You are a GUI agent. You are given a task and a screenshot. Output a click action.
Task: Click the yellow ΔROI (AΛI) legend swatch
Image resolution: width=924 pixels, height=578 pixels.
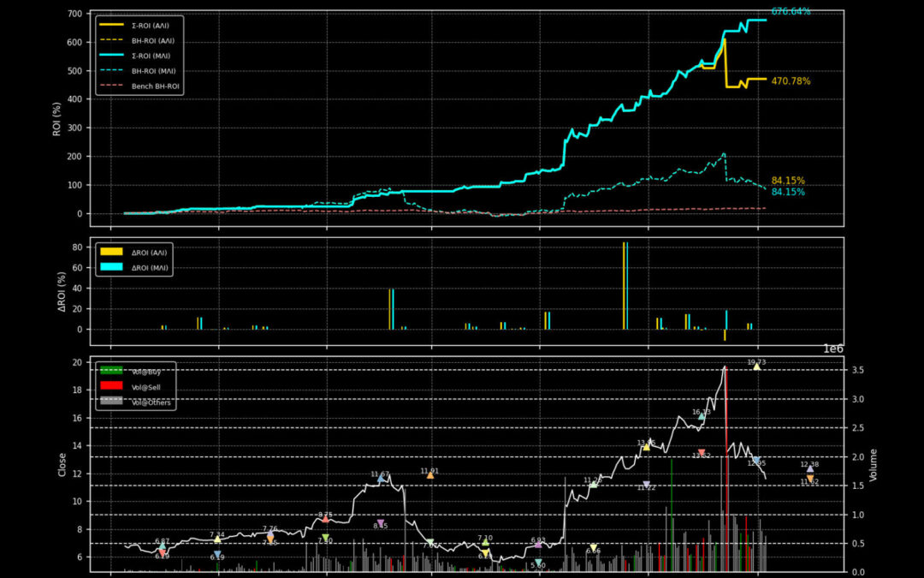click(x=112, y=252)
